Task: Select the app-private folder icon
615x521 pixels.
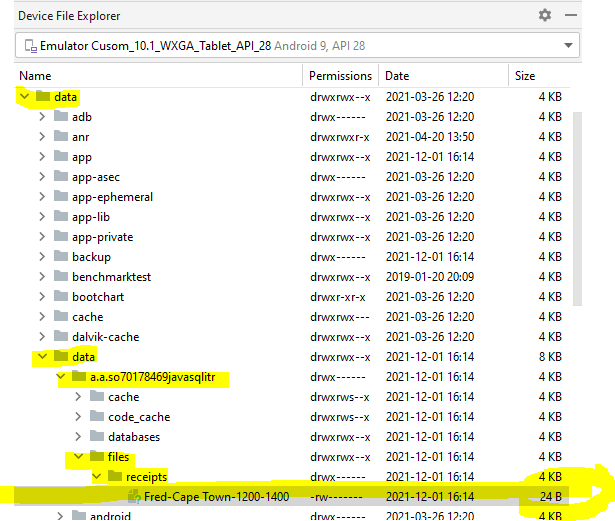Action: pyautogui.click(x=61, y=236)
